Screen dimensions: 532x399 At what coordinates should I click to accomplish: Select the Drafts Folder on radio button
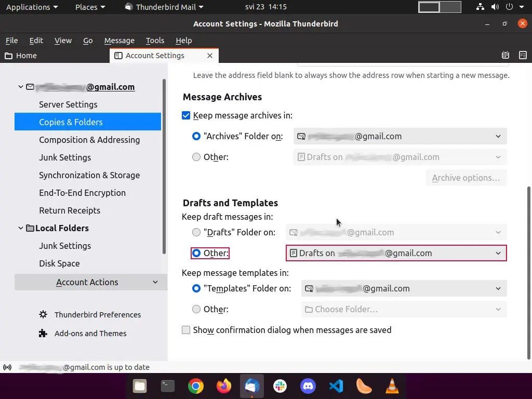pos(196,232)
